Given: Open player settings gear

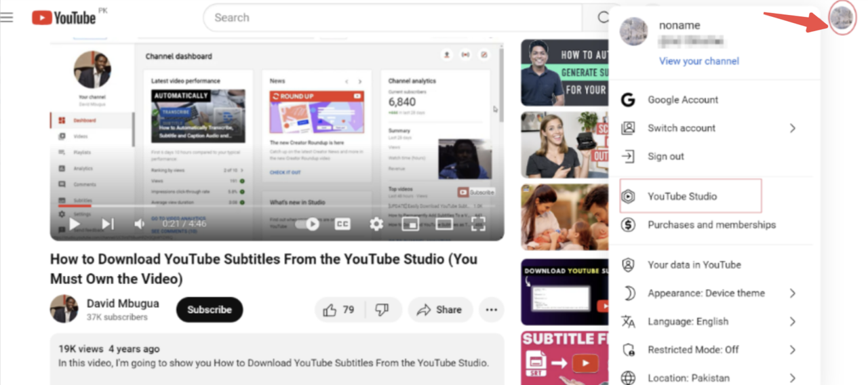Looking at the screenshot, I should click(376, 224).
